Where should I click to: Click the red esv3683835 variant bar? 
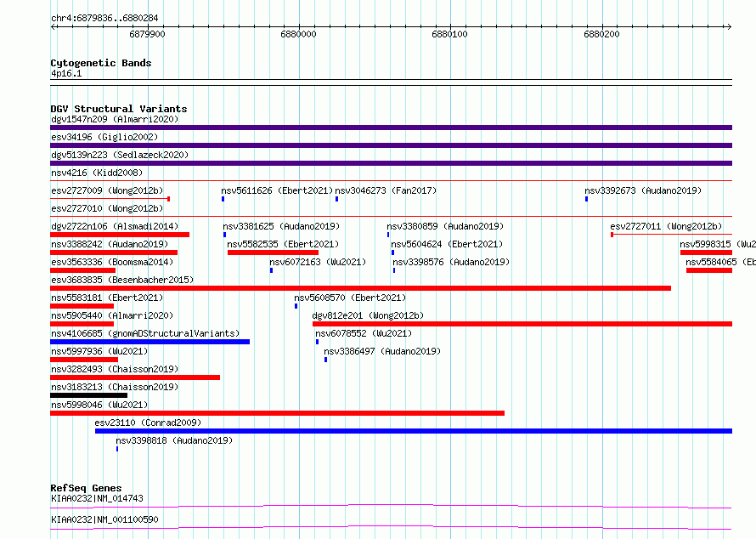pyautogui.click(x=361, y=288)
